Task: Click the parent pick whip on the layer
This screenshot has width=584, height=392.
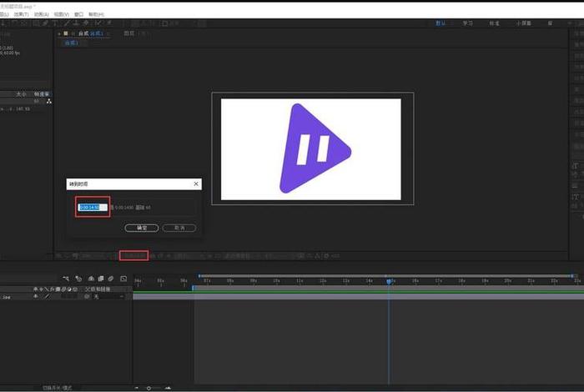Action: tap(87, 297)
